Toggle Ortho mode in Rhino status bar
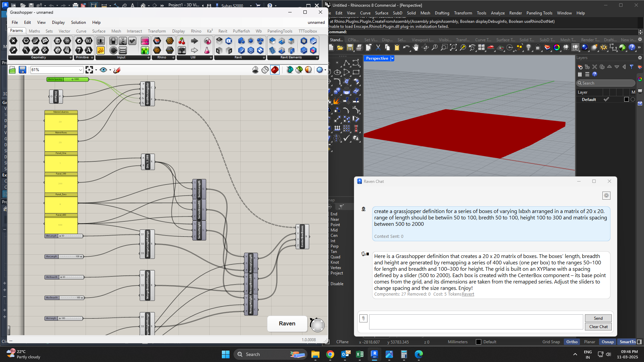 tap(572, 342)
